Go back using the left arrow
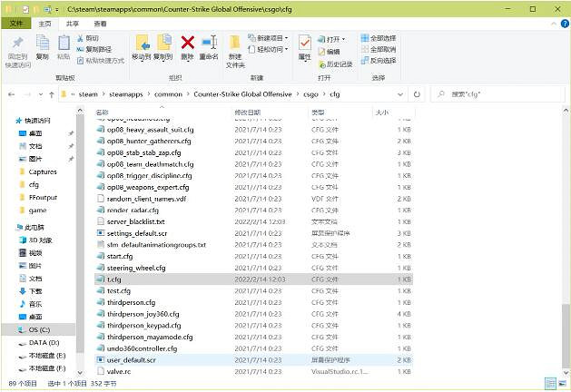This screenshot has width=571, height=392. point(12,94)
